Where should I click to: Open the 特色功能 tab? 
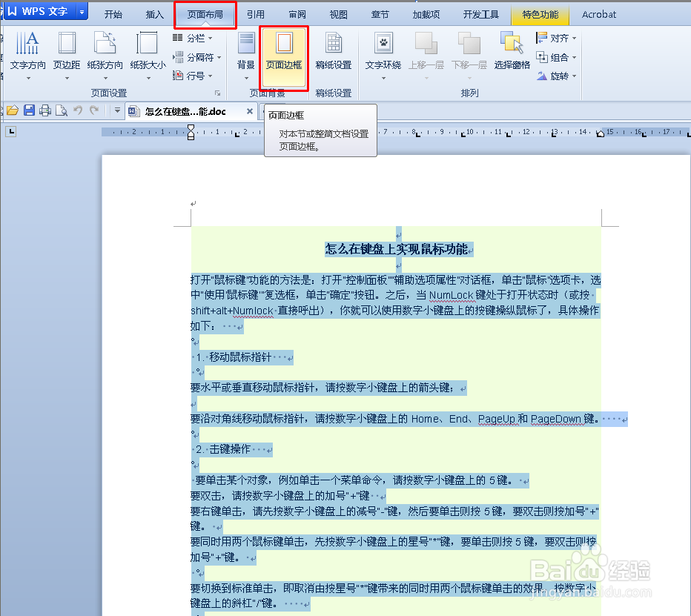[x=540, y=15]
